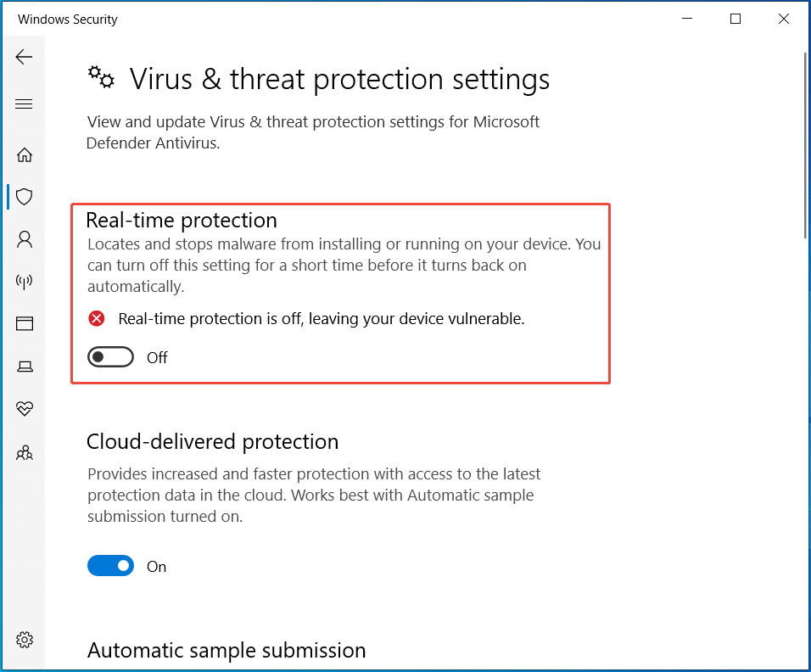
Task: Open Firewall & network protection
Action: (x=24, y=281)
